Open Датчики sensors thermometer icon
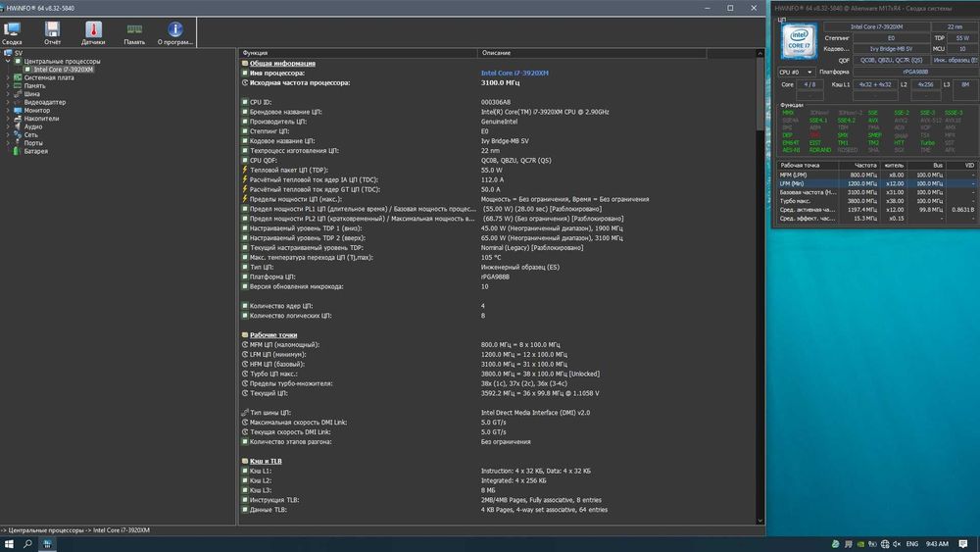The width and height of the screenshot is (980, 552). tap(93, 34)
